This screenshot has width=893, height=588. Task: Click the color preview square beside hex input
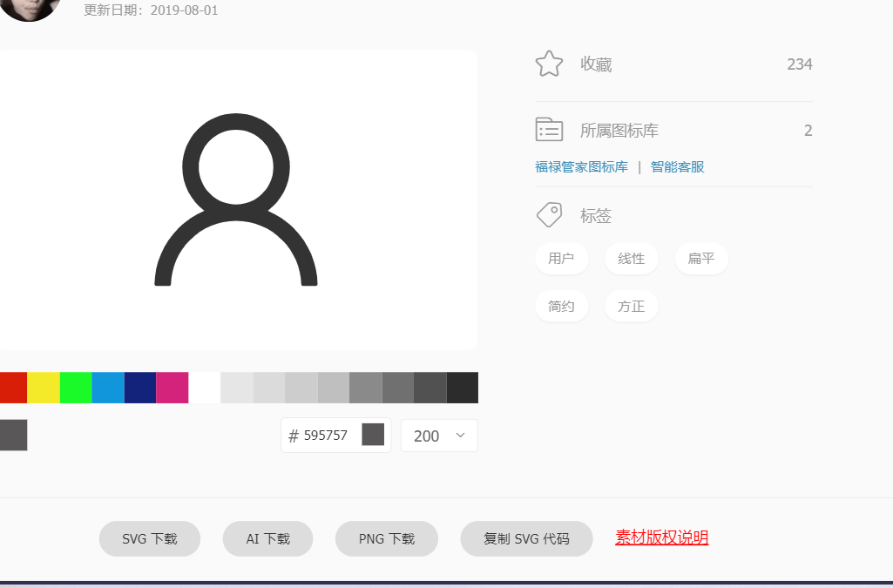(x=375, y=434)
